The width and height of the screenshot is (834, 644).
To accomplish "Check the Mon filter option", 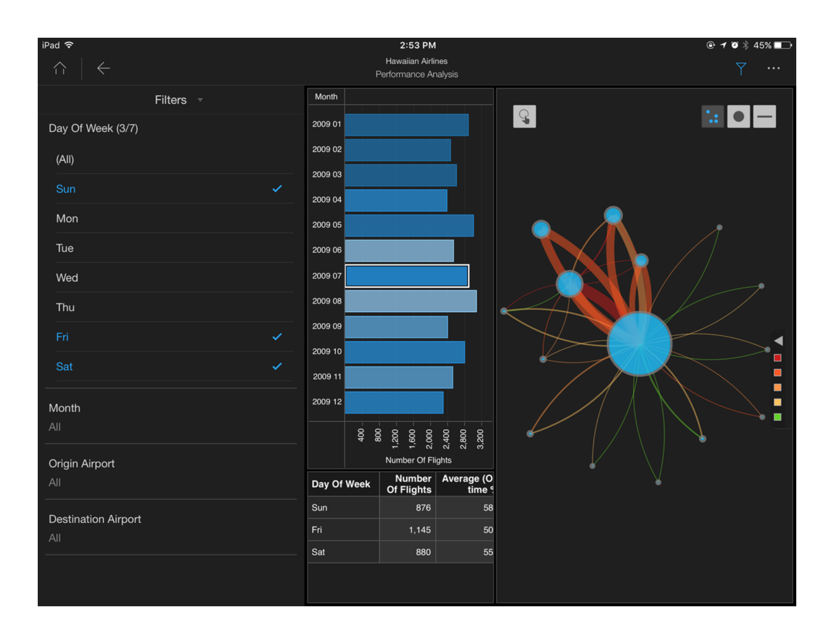I will (175, 219).
